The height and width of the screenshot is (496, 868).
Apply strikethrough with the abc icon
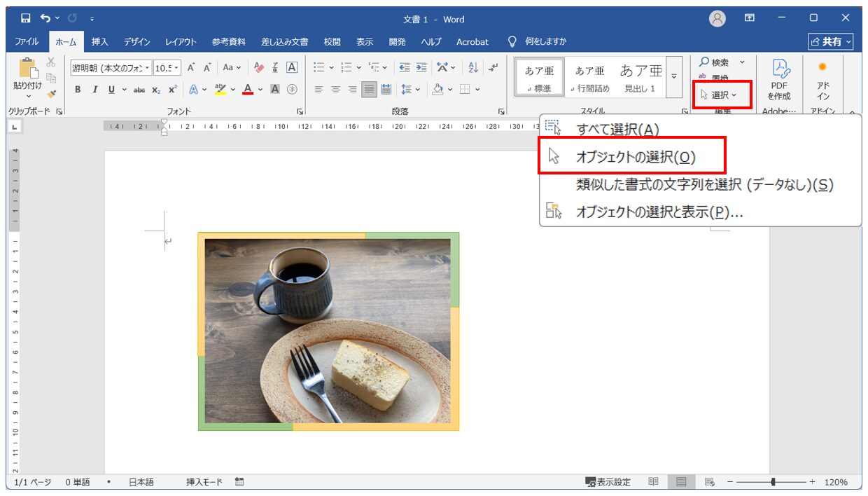tap(139, 90)
